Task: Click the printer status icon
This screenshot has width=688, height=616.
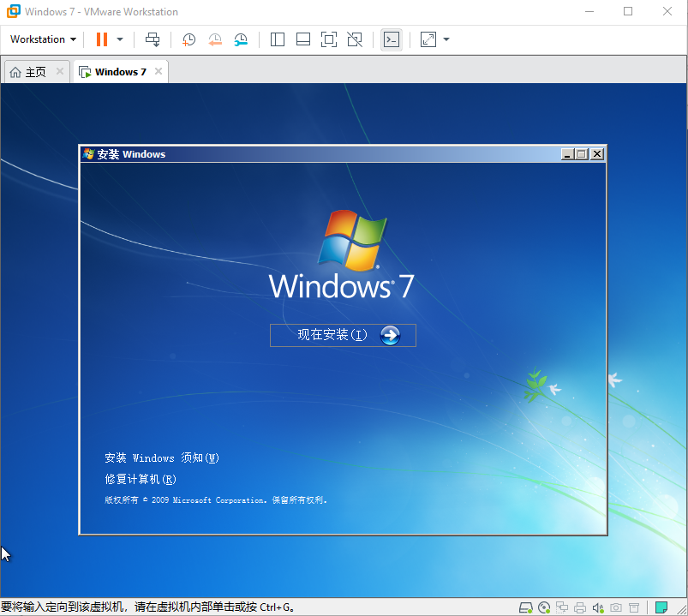Action: pyautogui.click(x=580, y=607)
